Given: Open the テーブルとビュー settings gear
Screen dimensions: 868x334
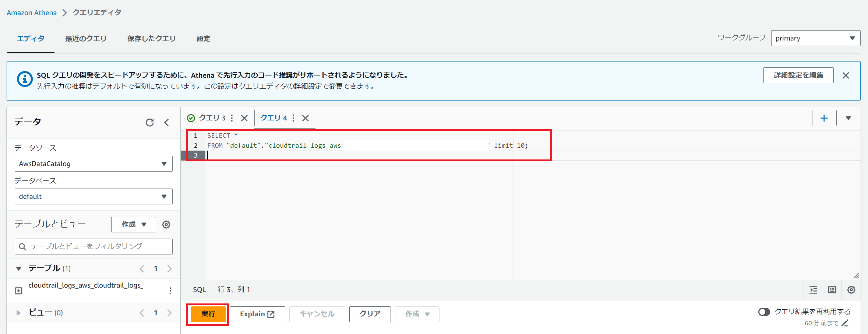Looking at the screenshot, I should pyautogui.click(x=166, y=225).
